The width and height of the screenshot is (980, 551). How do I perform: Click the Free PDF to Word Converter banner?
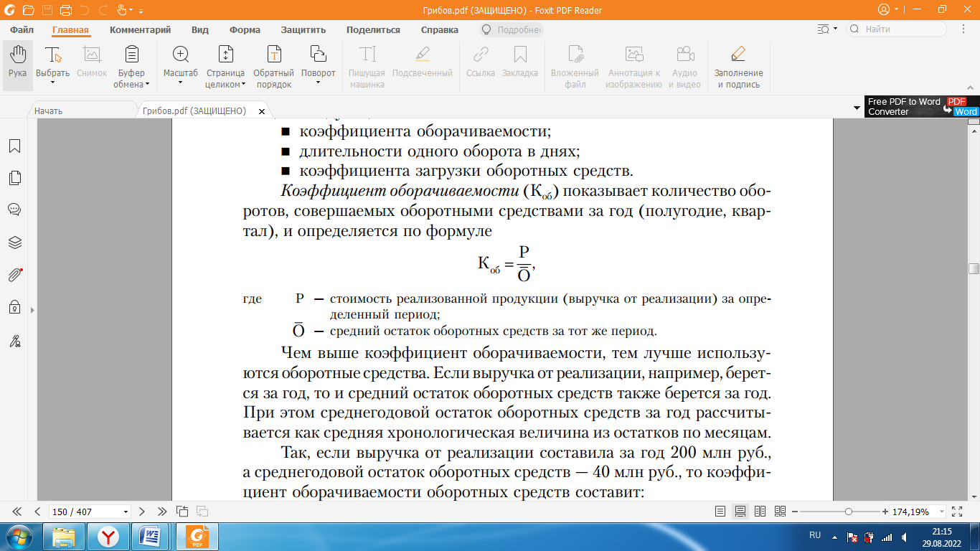point(922,106)
